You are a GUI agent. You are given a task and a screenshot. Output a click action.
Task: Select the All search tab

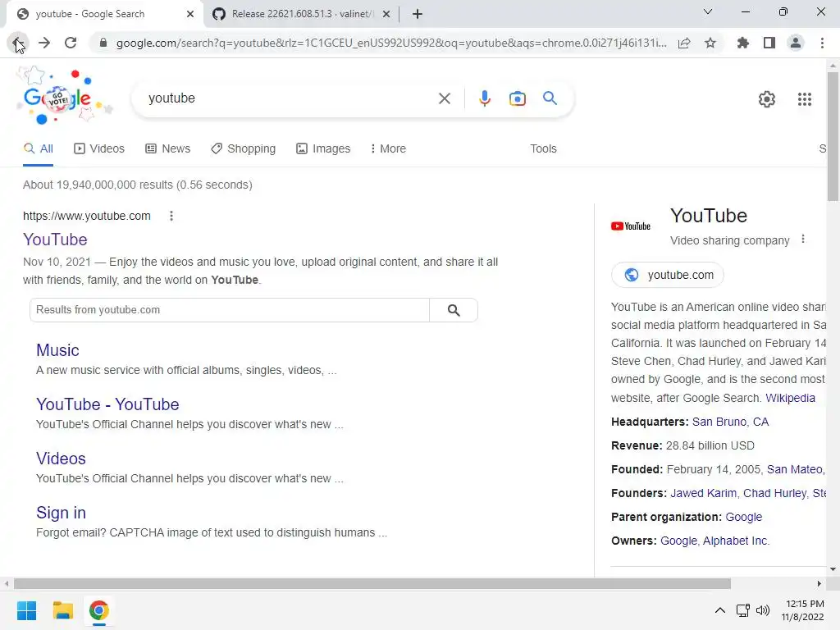pyautogui.click(x=38, y=148)
